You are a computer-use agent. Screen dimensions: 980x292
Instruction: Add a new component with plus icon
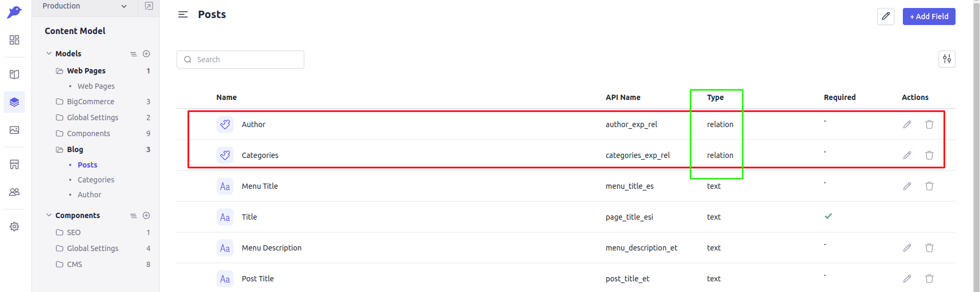(146, 215)
